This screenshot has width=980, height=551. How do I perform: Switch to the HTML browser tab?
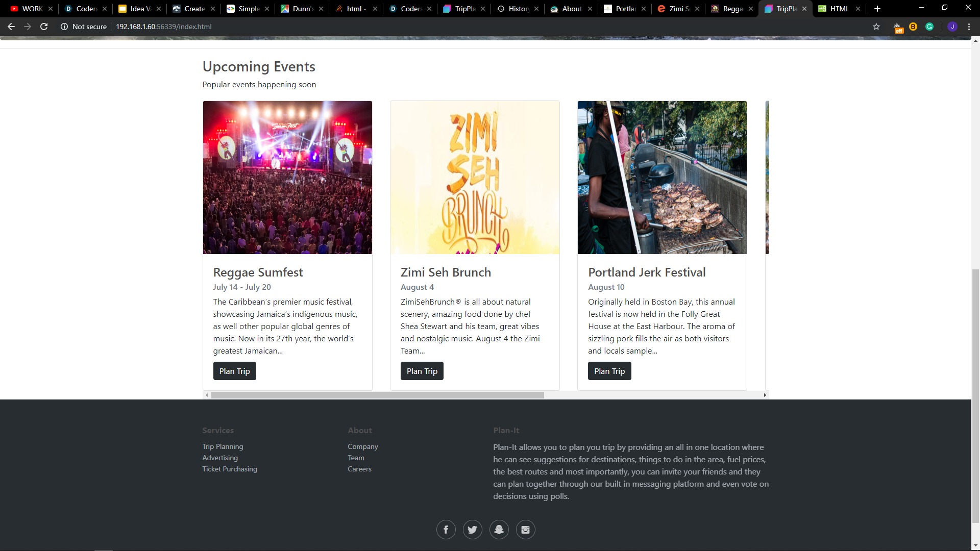839,9
